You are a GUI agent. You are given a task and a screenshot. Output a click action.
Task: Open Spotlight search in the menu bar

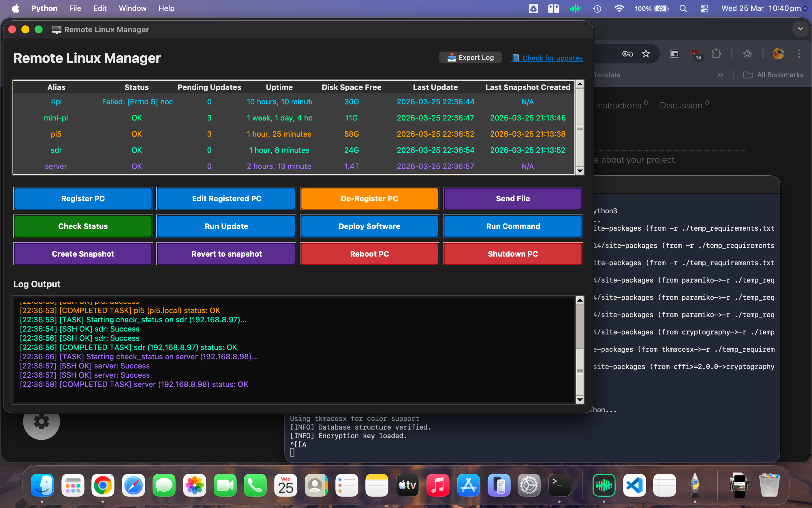[683, 8]
